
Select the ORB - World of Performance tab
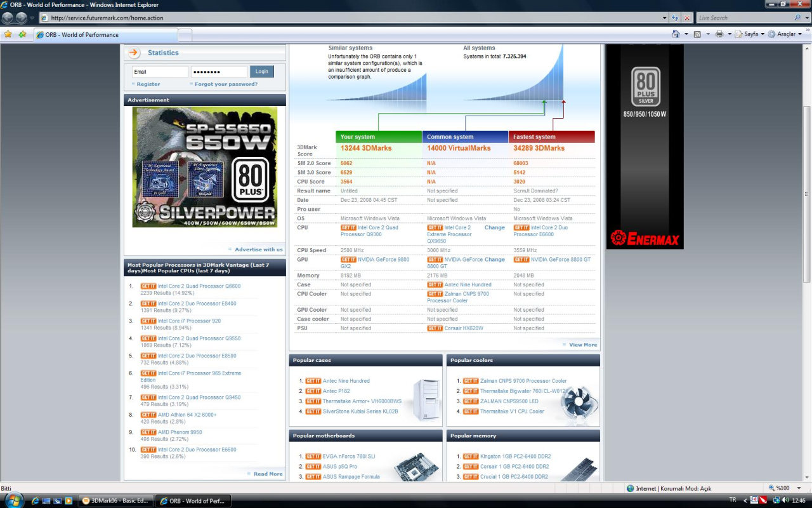[105, 34]
